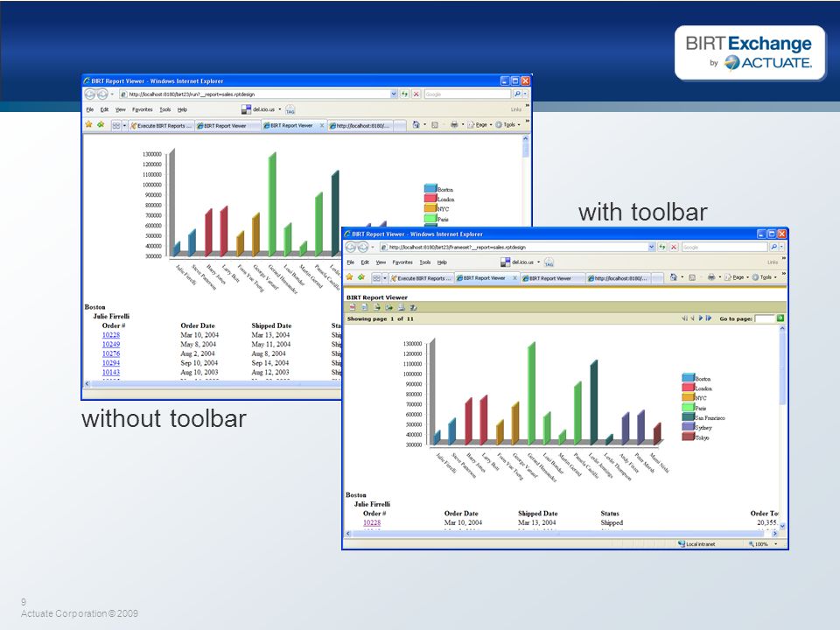
Task: Open Favorites Center star in front window
Action: 349,277
